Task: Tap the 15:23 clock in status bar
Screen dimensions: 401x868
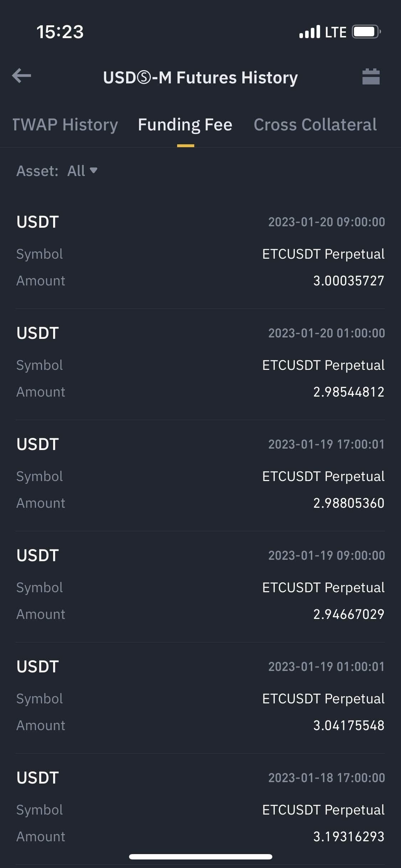Action: click(x=60, y=32)
